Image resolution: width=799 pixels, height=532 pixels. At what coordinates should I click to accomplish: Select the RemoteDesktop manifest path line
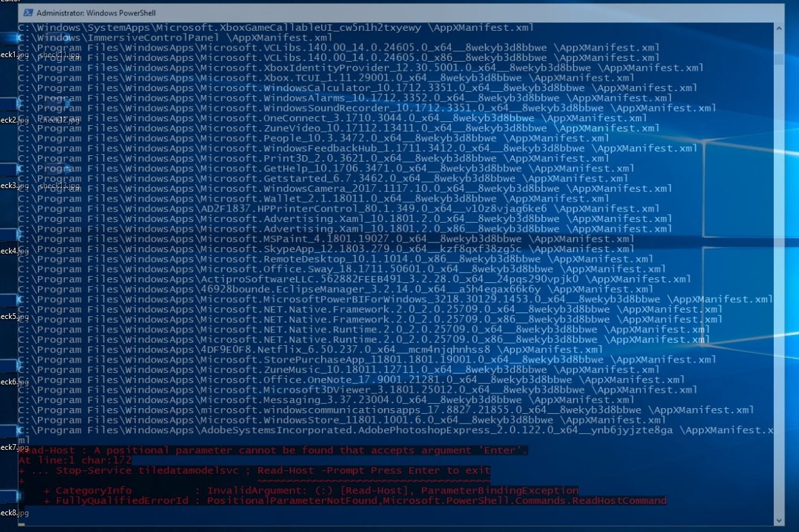335,259
